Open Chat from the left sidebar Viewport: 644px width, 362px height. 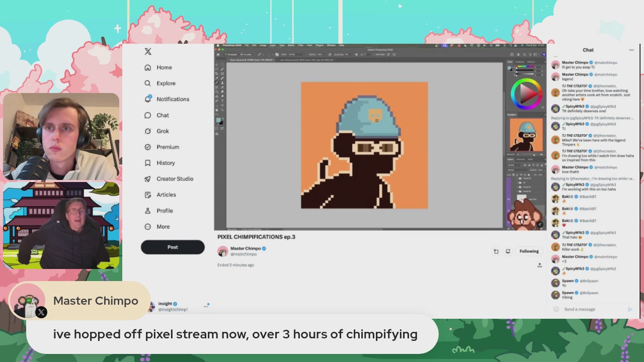156,115
